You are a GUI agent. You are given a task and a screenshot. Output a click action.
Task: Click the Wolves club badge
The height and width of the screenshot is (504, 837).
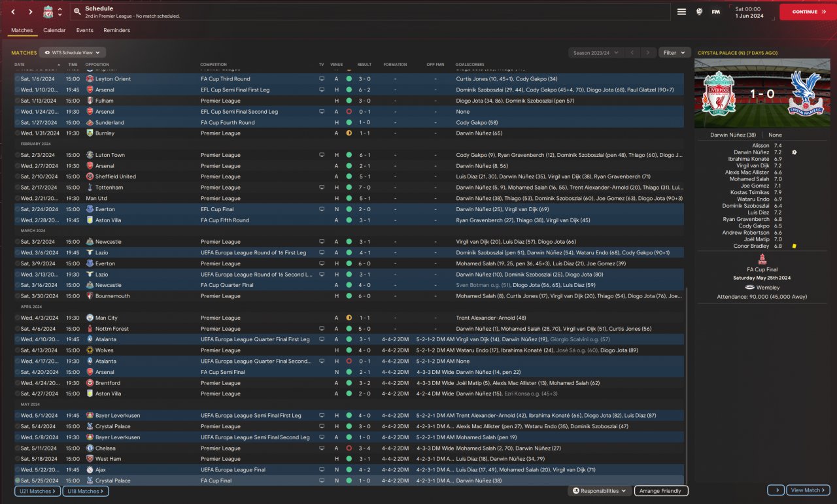click(90, 350)
